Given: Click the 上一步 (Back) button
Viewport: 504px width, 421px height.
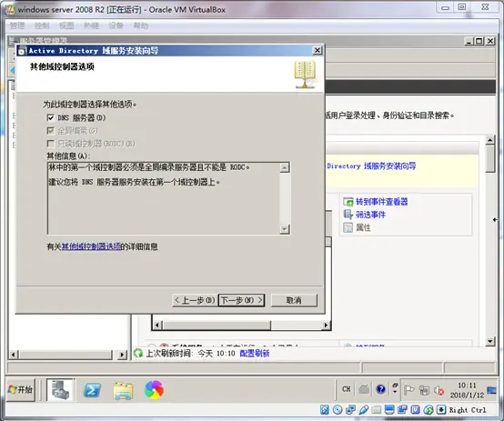Looking at the screenshot, I should point(195,300).
